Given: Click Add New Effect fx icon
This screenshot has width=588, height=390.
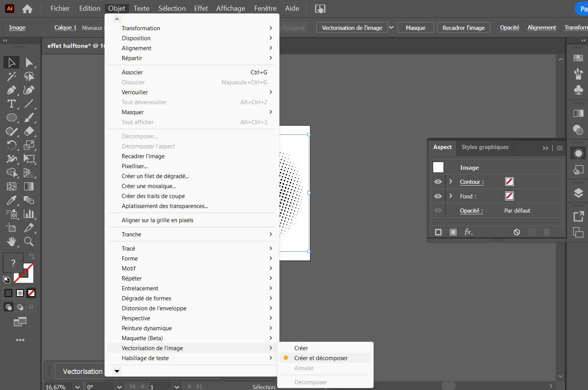Looking at the screenshot, I should [x=469, y=232].
